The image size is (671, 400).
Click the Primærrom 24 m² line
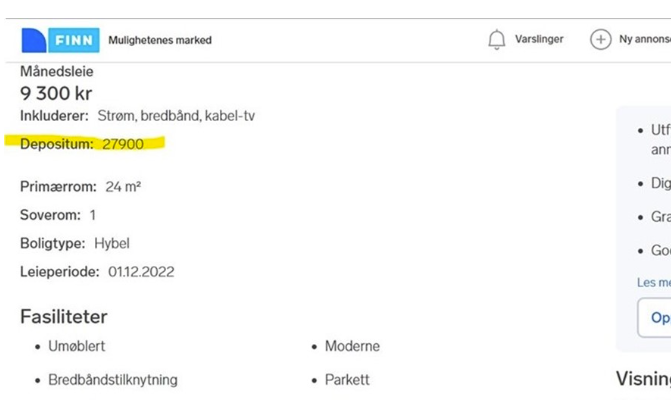pos(78,187)
